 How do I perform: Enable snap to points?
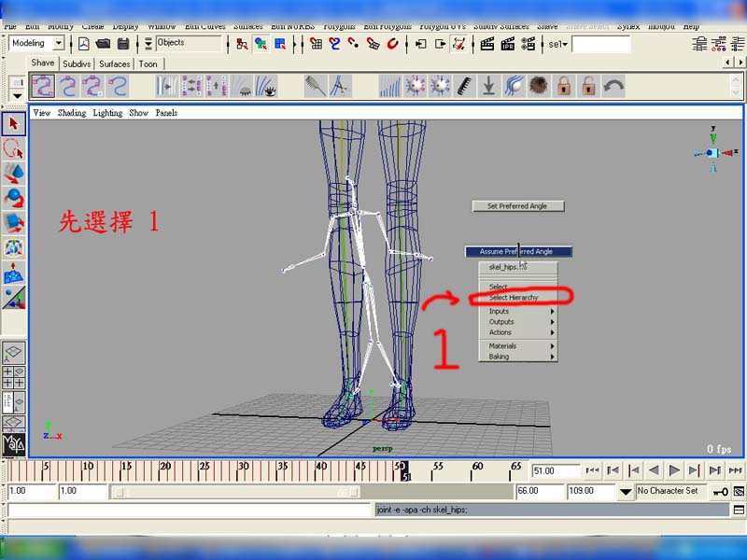354,44
